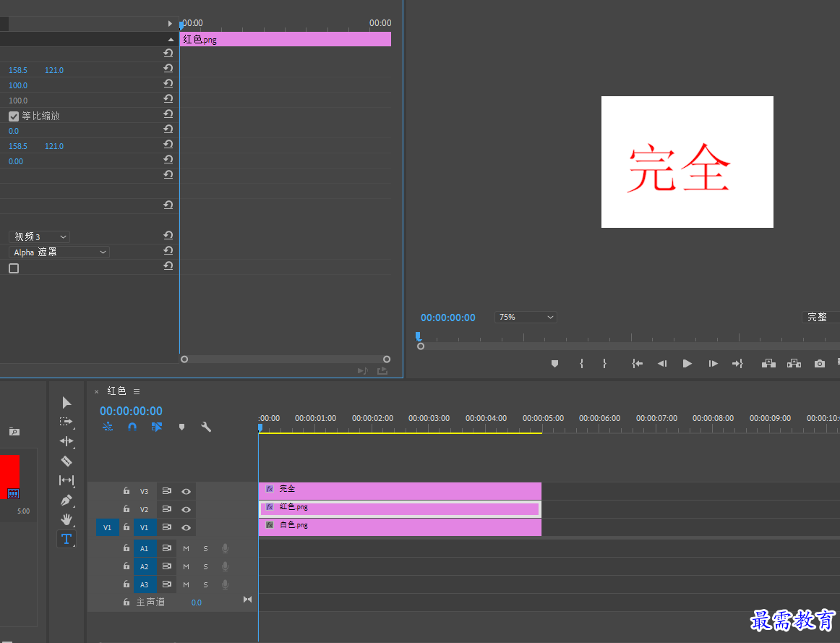Toggle lock on track V2
This screenshot has width=840, height=643.
(127, 509)
